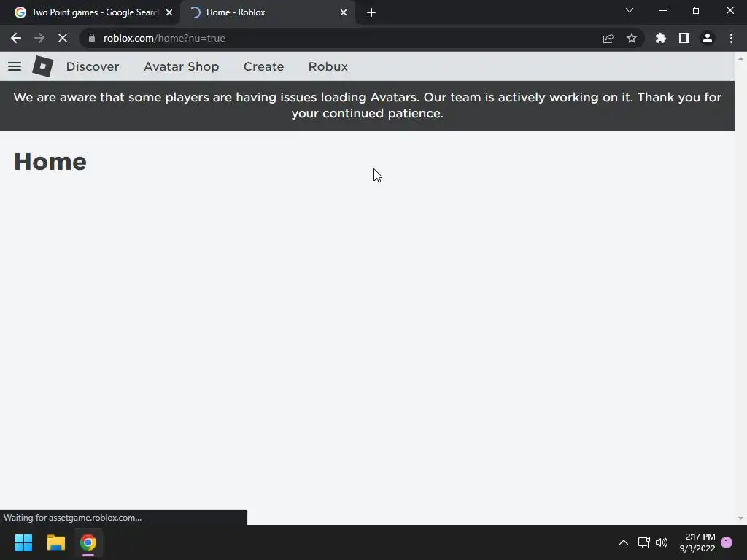The image size is (747, 560).
Task: Restore down the Chrome window
Action: point(697,10)
